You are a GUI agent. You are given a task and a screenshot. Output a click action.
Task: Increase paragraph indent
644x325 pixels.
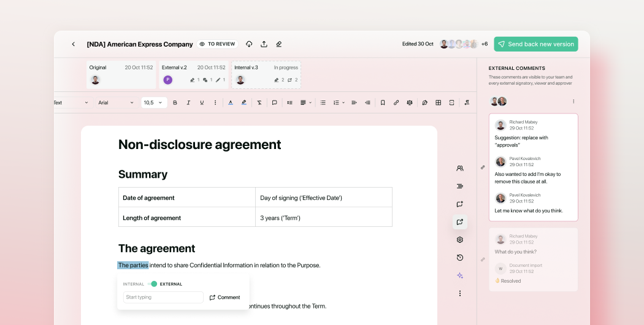pos(354,103)
